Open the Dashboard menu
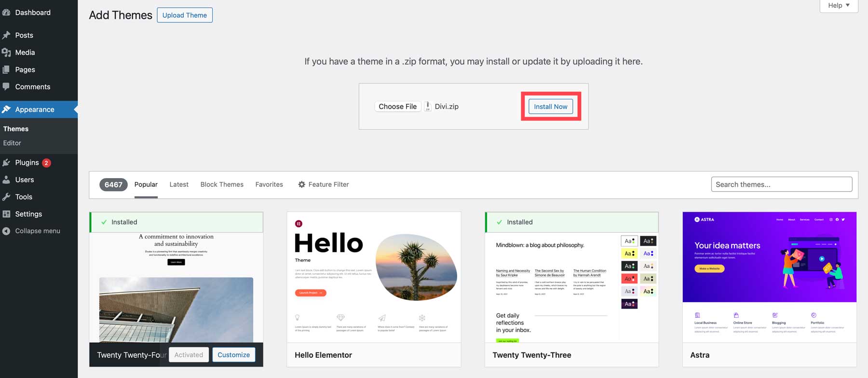The width and height of the screenshot is (868, 378). pos(39,13)
